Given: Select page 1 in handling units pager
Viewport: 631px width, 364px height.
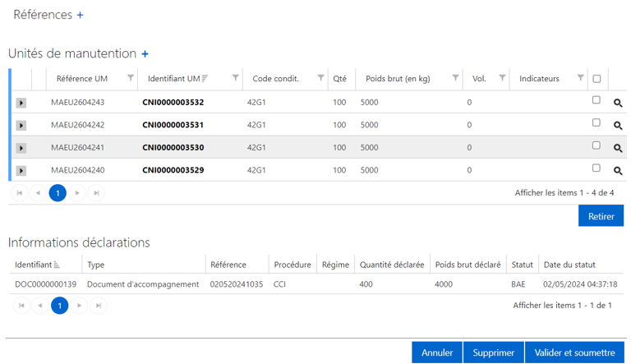Looking at the screenshot, I should 58,193.
